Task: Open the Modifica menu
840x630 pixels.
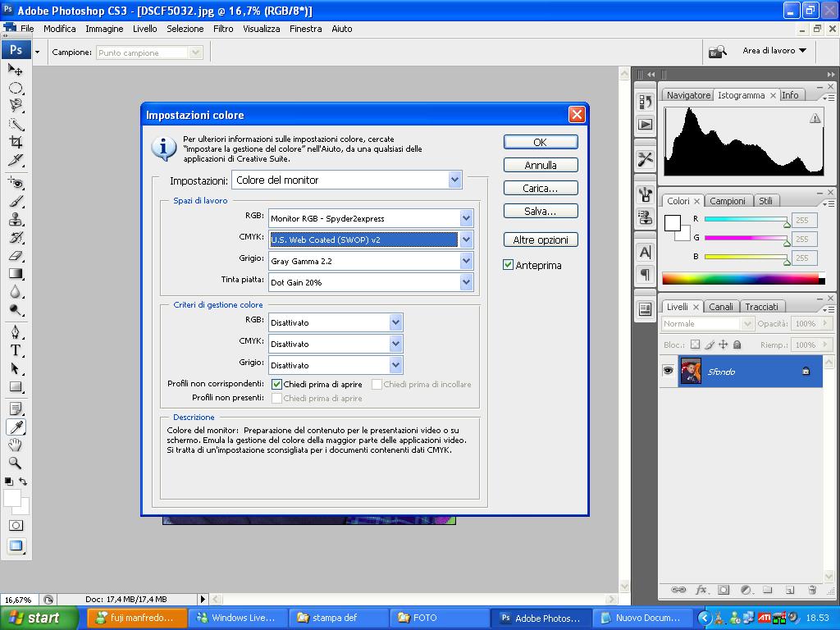Action: click(59, 29)
